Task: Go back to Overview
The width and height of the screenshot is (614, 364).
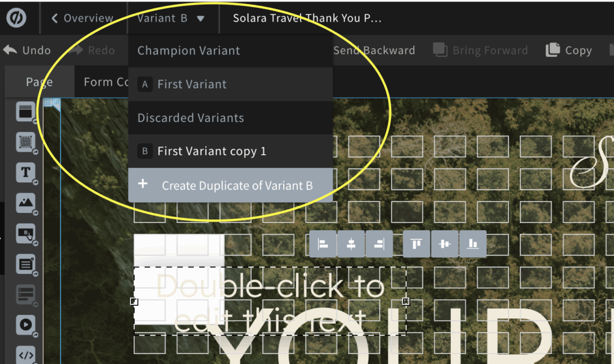Action: coord(82,18)
